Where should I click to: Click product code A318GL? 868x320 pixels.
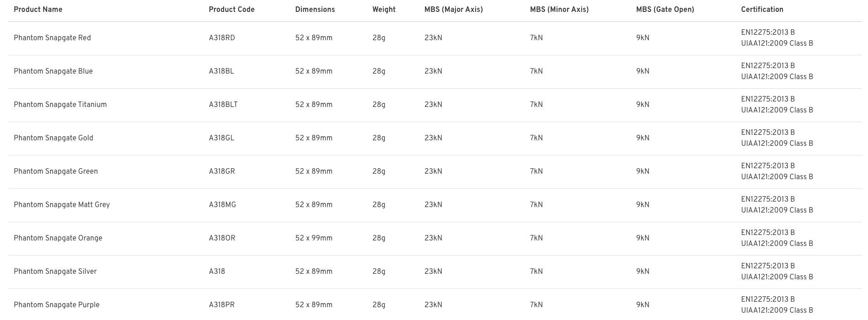pyautogui.click(x=221, y=138)
